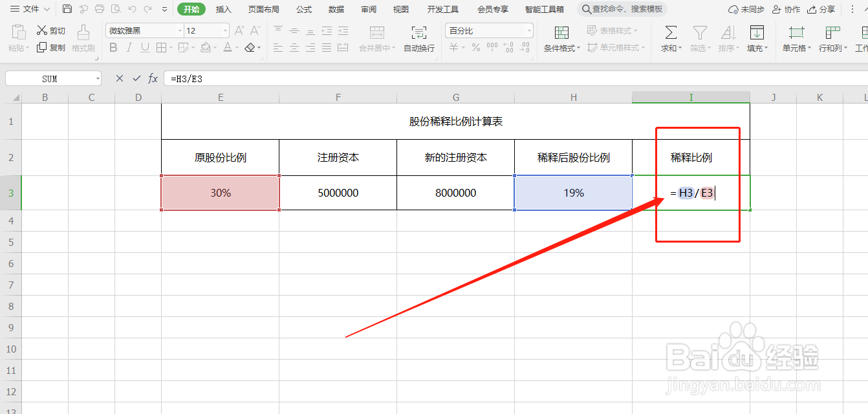
Task: Click the fx insert function icon
Action: click(153, 78)
